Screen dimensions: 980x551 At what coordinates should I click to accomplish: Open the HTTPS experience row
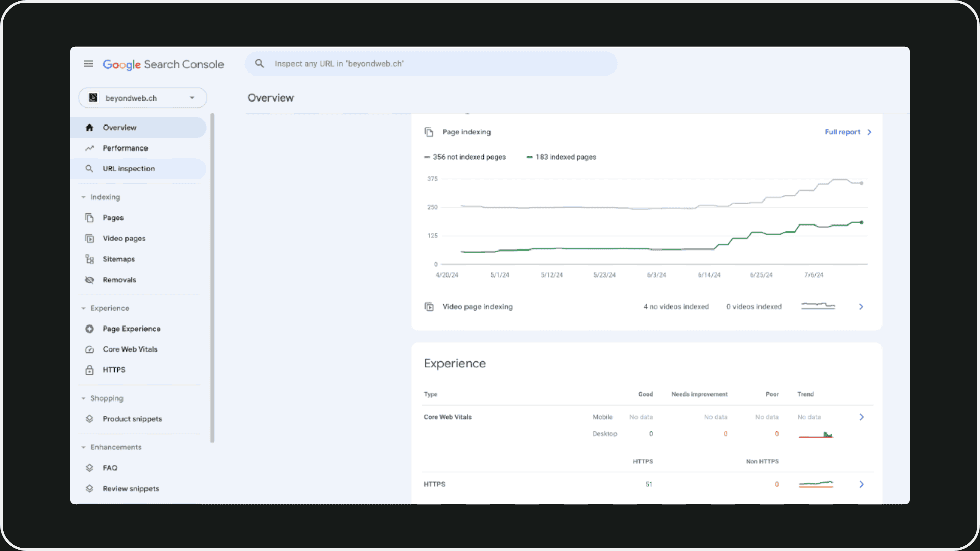click(x=648, y=484)
